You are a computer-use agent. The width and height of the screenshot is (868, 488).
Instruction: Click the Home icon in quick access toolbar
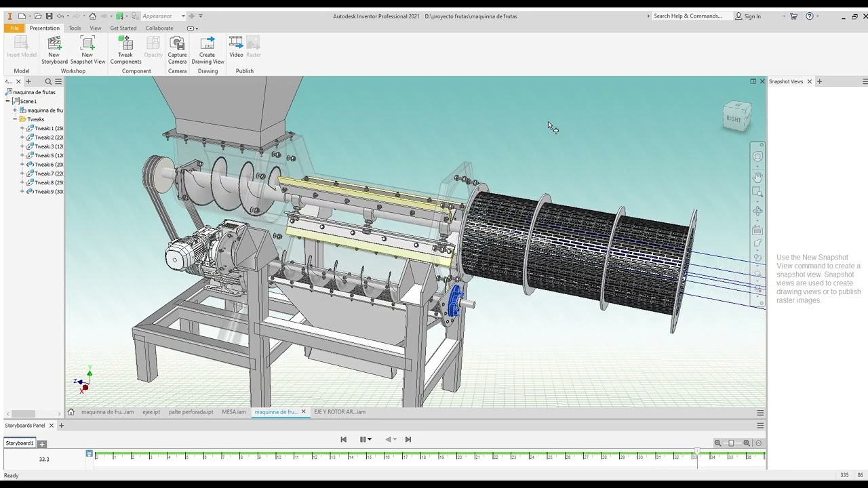(x=93, y=16)
